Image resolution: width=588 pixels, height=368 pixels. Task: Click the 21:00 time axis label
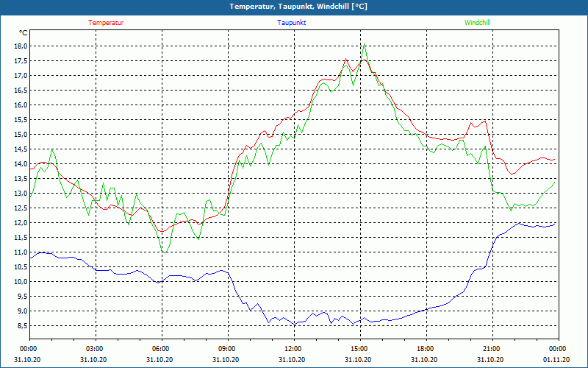pyautogui.click(x=492, y=349)
